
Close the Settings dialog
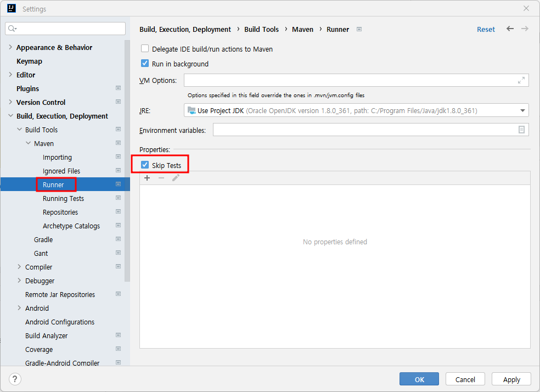pos(526,8)
